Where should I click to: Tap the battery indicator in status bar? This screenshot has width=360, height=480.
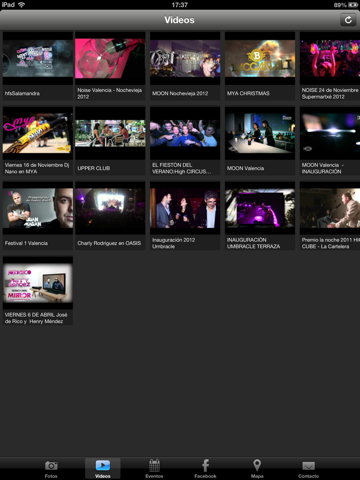tap(353, 5)
